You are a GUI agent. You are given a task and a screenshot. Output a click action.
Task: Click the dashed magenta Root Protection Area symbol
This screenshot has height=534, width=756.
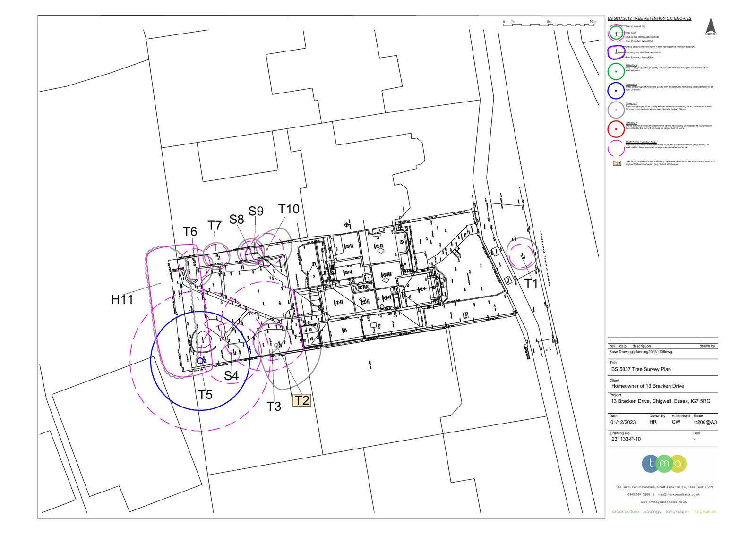click(616, 148)
